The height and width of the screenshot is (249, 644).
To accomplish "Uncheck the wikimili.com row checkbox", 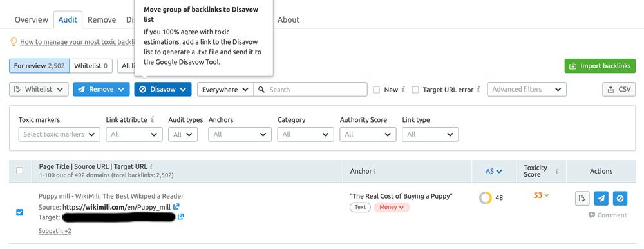I will tap(19, 212).
